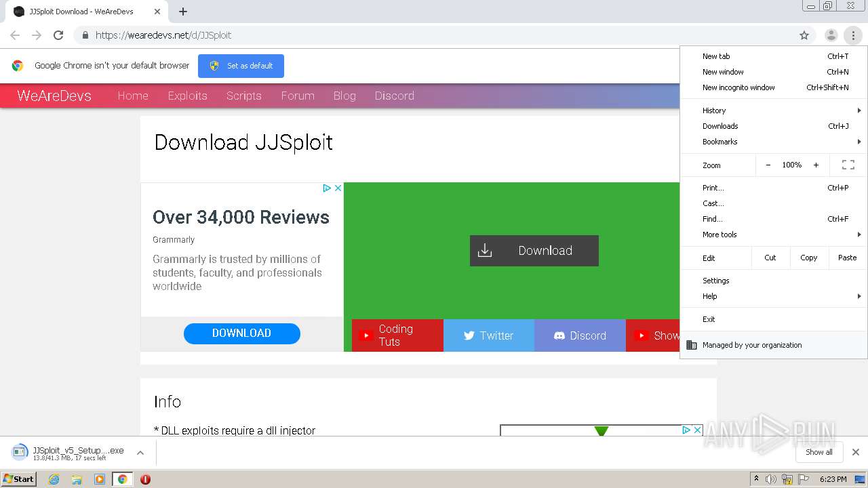Choose Exit from the menu

(774, 319)
